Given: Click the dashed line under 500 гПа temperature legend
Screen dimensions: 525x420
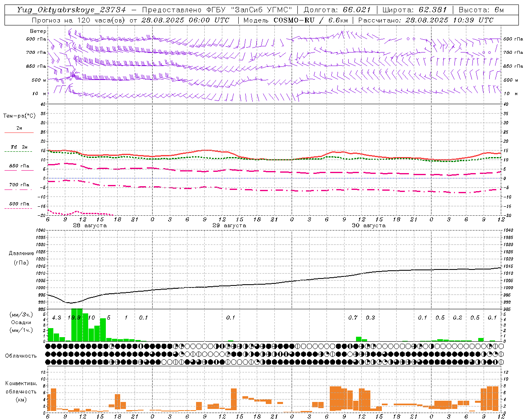Looking at the screenshot, I should 18,209.
